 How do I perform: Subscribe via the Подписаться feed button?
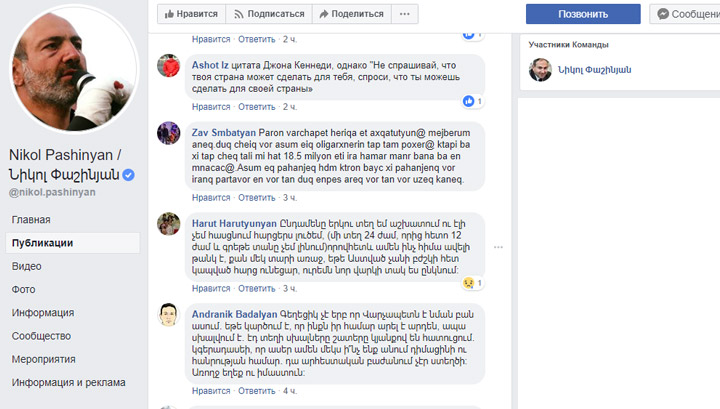pos(269,14)
